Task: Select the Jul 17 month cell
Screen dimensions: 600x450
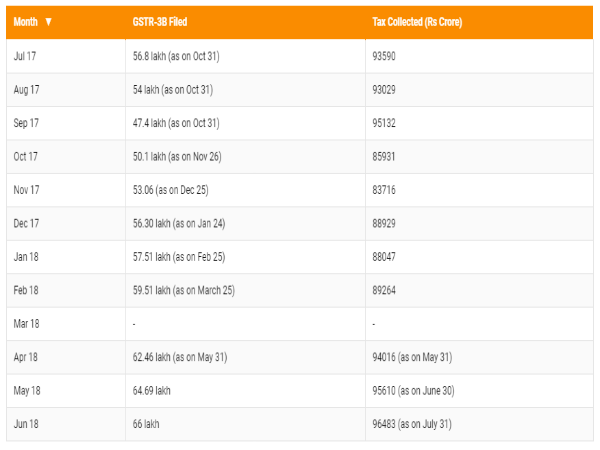Action: tap(25, 56)
